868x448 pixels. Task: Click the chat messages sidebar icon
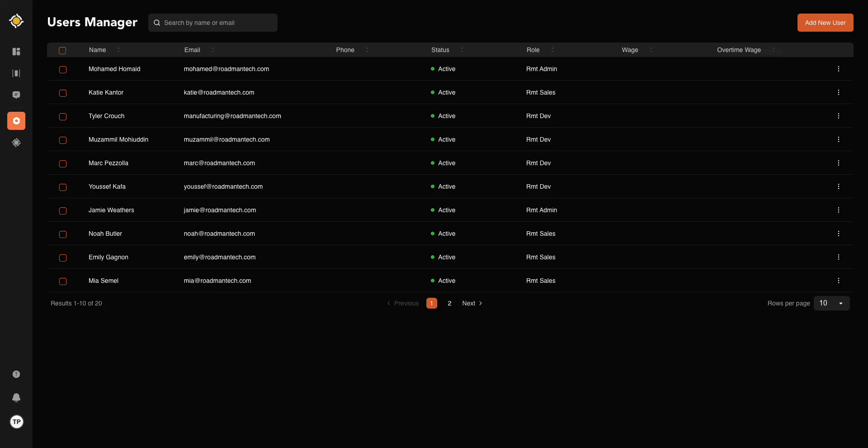coord(16,95)
